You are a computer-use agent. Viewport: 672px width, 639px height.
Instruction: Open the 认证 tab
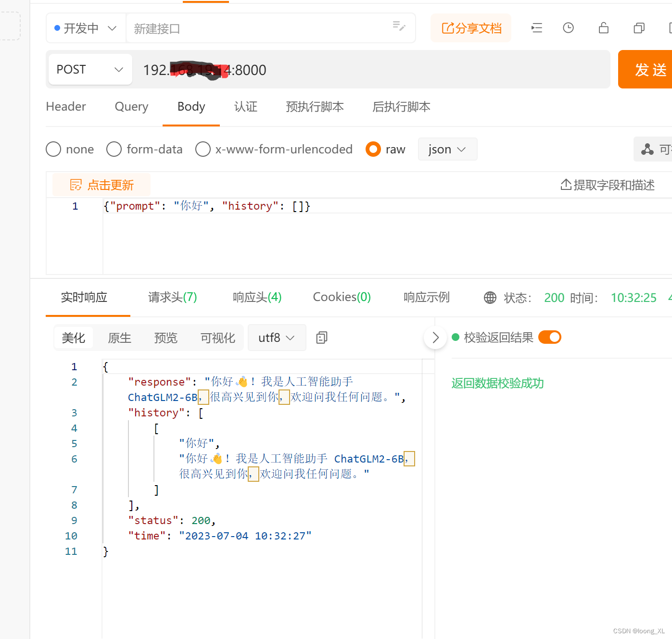pyautogui.click(x=246, y=106)
